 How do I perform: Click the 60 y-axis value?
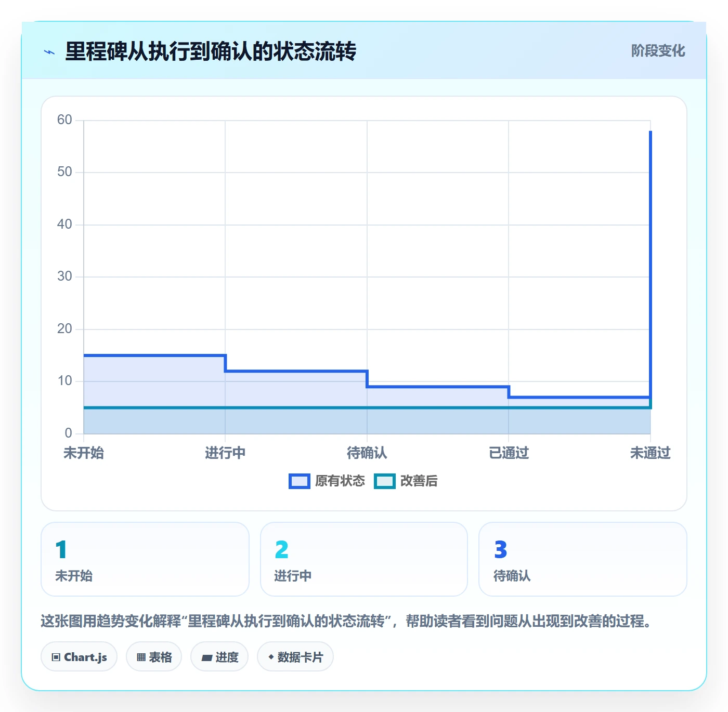(64, 120)
